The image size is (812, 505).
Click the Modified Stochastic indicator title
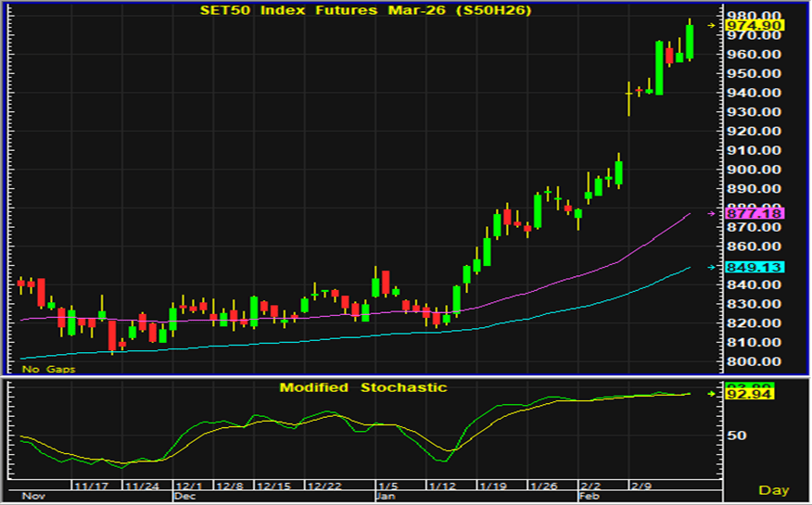pos(363,387)
